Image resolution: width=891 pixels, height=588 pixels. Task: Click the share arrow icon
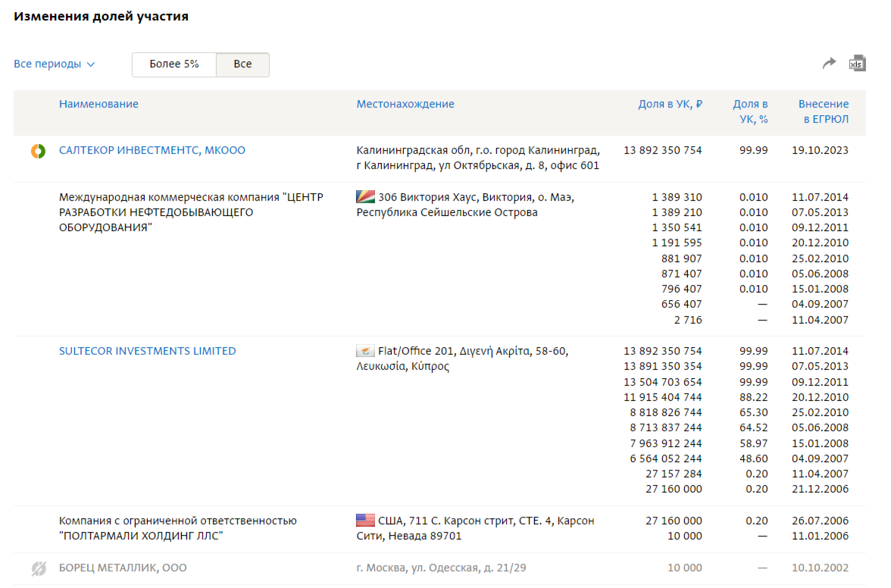click(830, 64)
